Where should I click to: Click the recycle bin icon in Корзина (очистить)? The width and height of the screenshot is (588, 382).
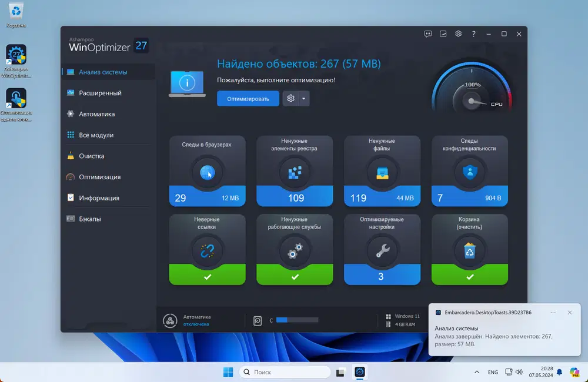[x=470, y=250]
